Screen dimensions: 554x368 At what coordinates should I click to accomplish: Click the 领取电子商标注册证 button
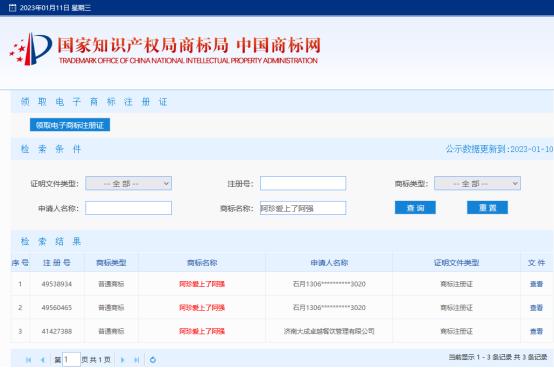pyautogui.click(x=70, y=125)
